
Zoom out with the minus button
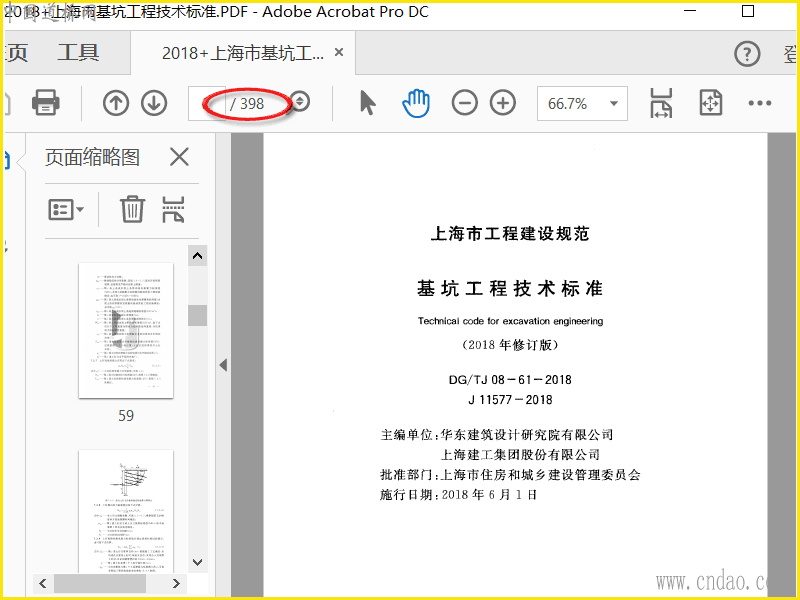(x=464, y=103)
